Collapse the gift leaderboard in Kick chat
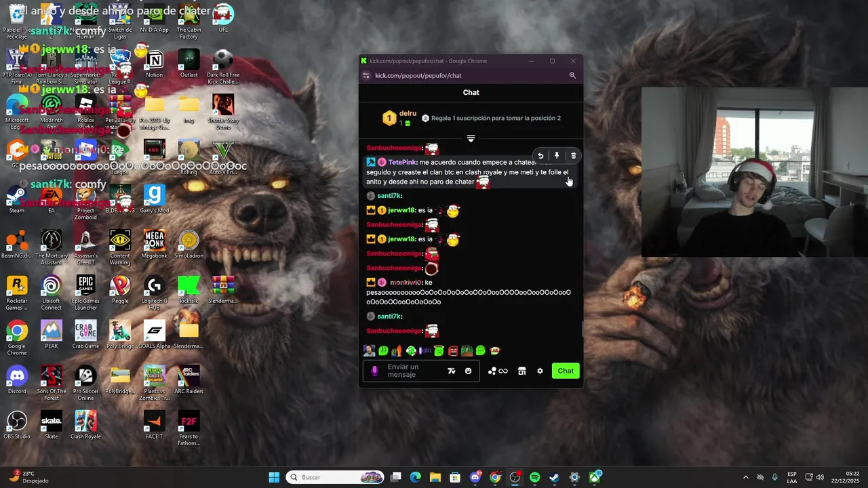The width and height of the screenshot is (868, 488). point(471,138)
